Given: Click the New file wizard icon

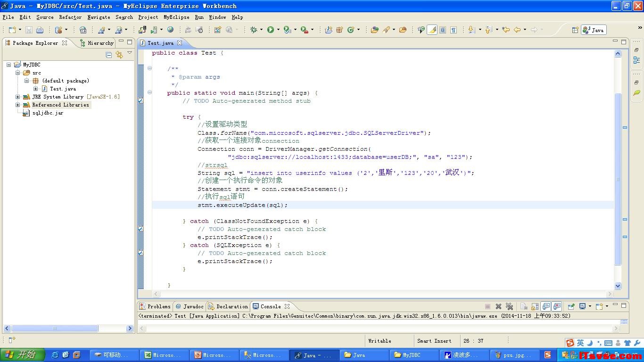Looking at the screenshot, I should click(x=12, y=30).
